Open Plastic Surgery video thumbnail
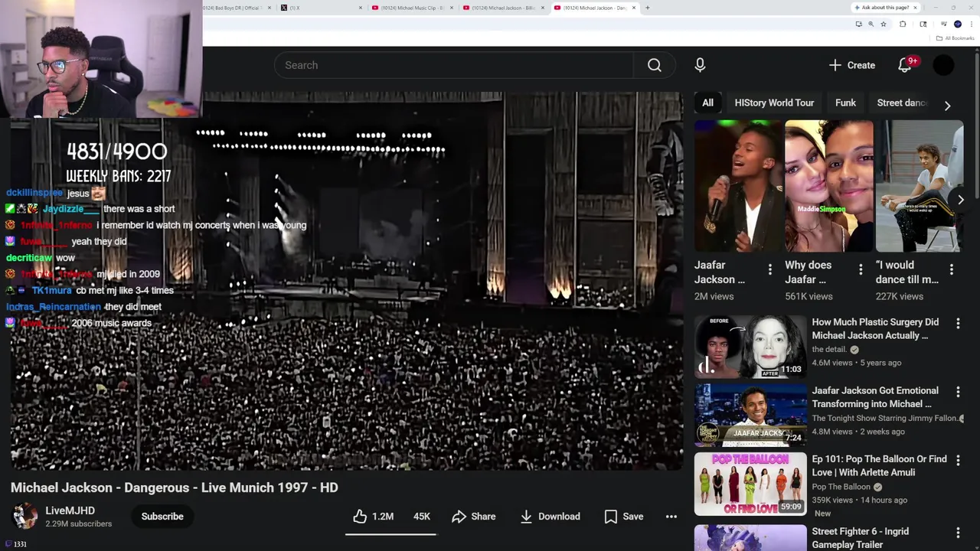Screen dimensions: 980x551 750,347
